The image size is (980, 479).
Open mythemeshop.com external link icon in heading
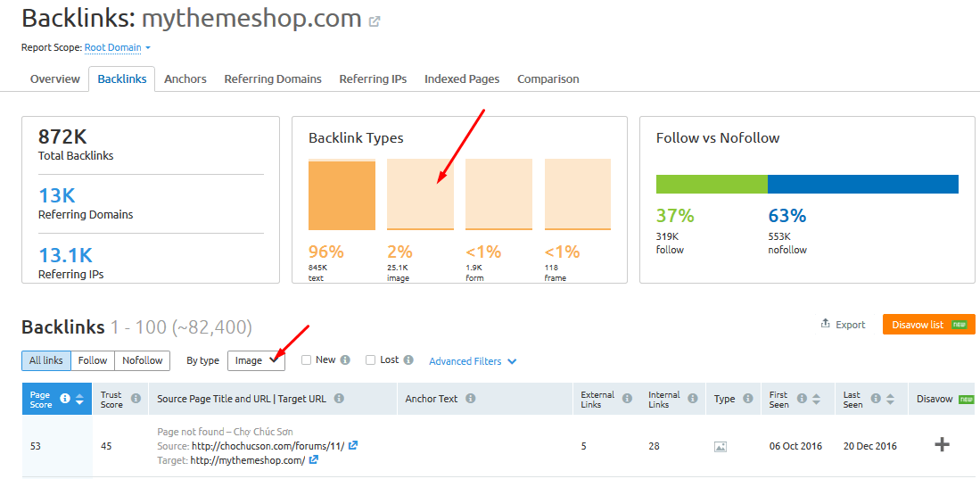point(375,21)
